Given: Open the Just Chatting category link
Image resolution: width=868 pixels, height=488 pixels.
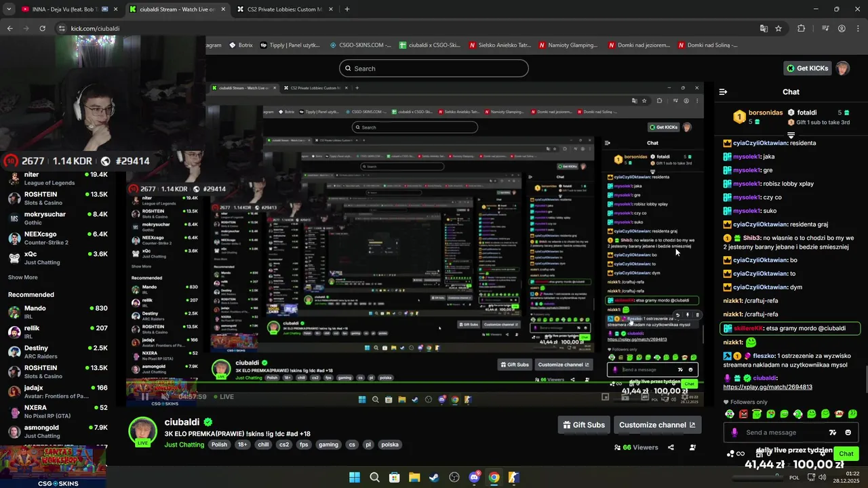Looking at the screenshot, I should [184, 445].
